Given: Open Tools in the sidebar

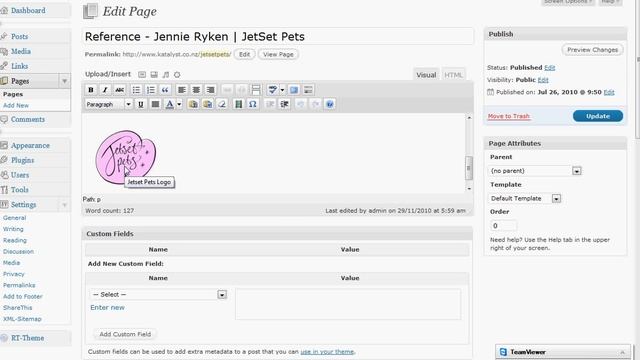Looking at the screenshot, I should tap(20, 189).
